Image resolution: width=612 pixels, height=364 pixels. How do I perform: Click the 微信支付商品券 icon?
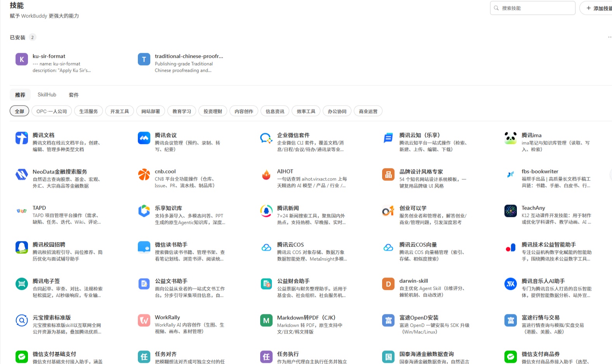[511, 357]
